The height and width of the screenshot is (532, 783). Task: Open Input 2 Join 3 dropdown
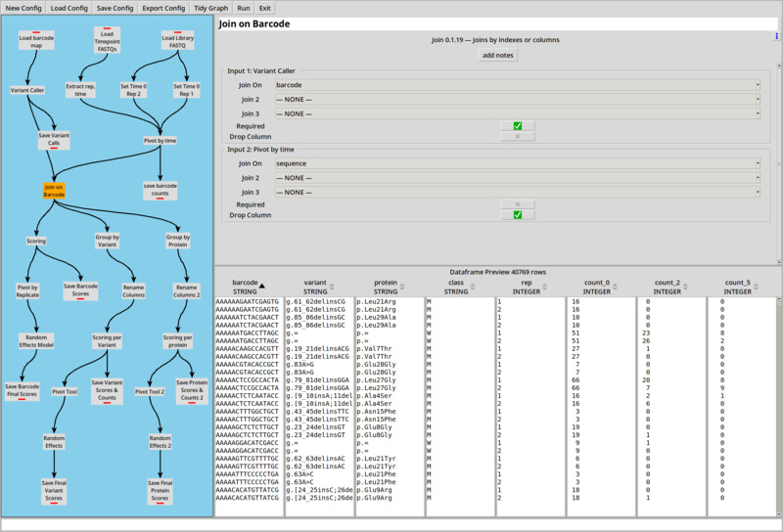tap(518, 192)
